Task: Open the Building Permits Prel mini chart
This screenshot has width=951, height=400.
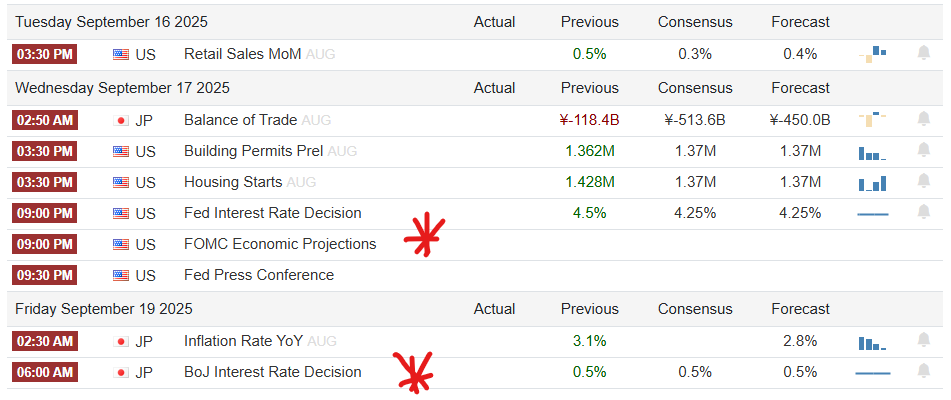Action: click(x=873, y=152)
